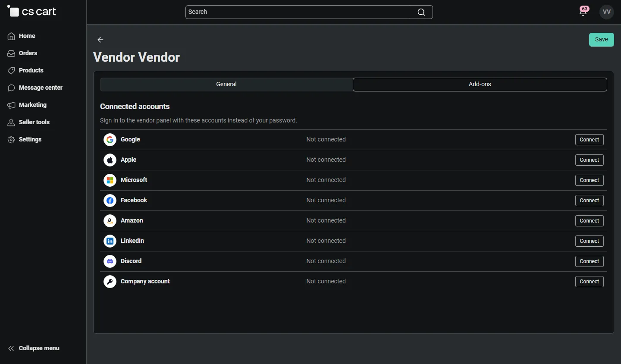The height and width of the screenshot is (364, 621).
Task: Open the notifications bell
Action: (583, 12)
